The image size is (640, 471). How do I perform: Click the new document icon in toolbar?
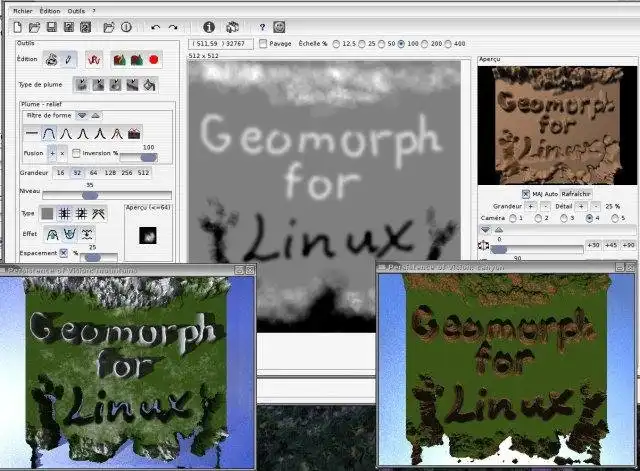[18, 27]
